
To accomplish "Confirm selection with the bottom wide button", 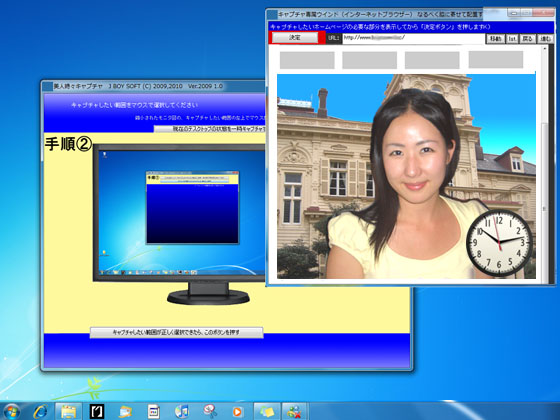I will pyautogui.click(x=176, y=332).
